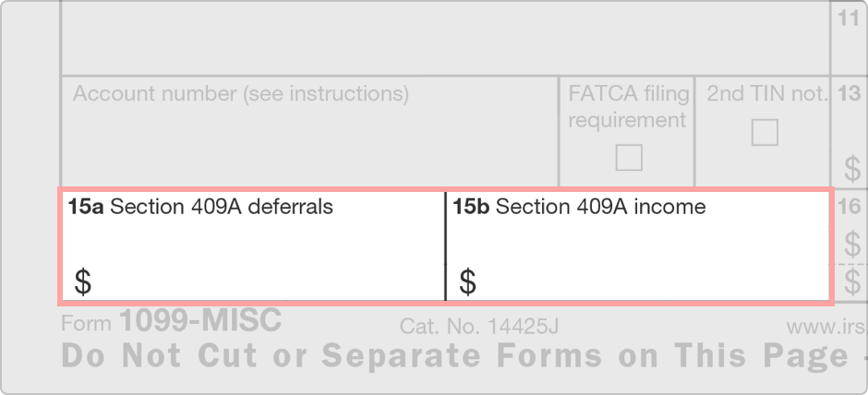The height and width of the screenshot is (395, 868).
Task: Select the Account number field
Action: pos(309,132)
